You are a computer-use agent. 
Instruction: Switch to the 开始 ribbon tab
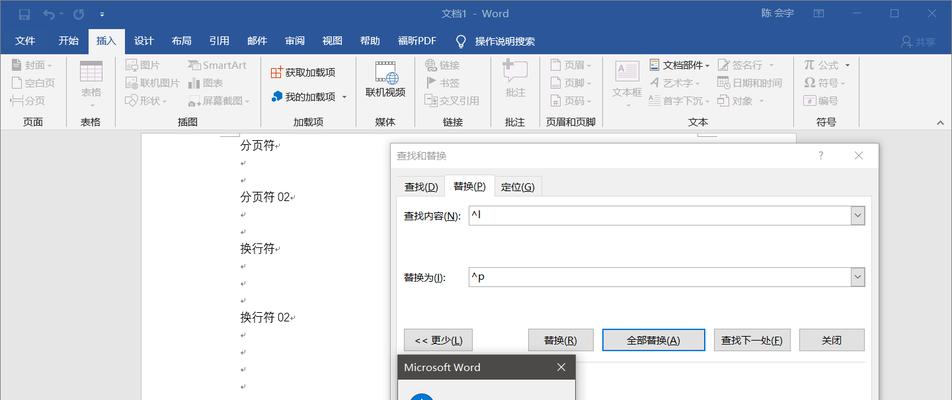tap(68, 41)
